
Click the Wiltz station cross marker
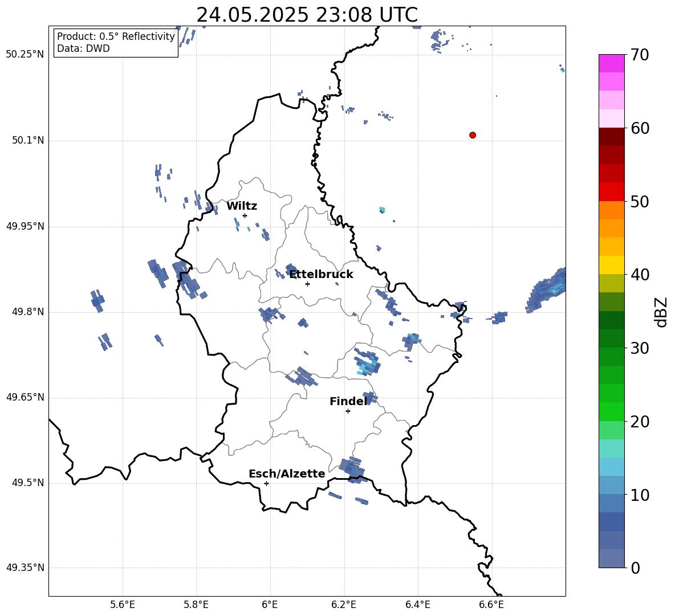tap(245, 215)
